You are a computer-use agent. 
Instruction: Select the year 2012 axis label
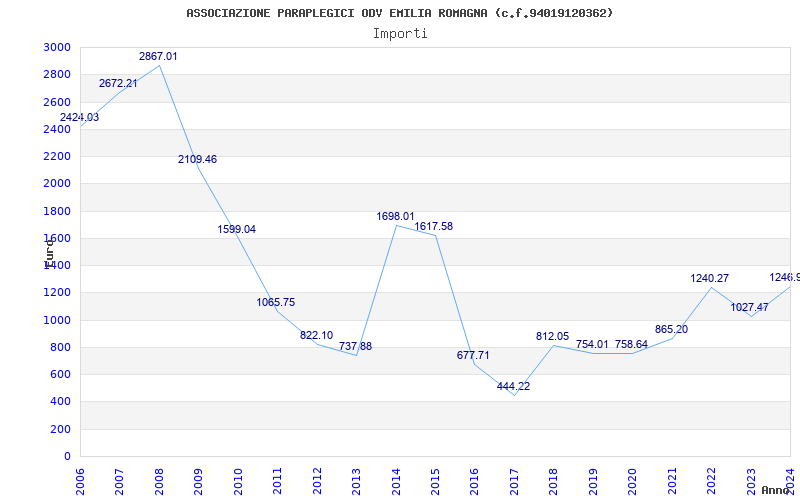(x=317, y=482)
